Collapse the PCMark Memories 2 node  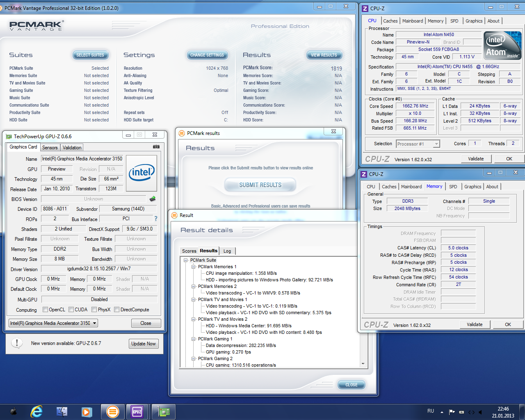click(x=194, y=286)
